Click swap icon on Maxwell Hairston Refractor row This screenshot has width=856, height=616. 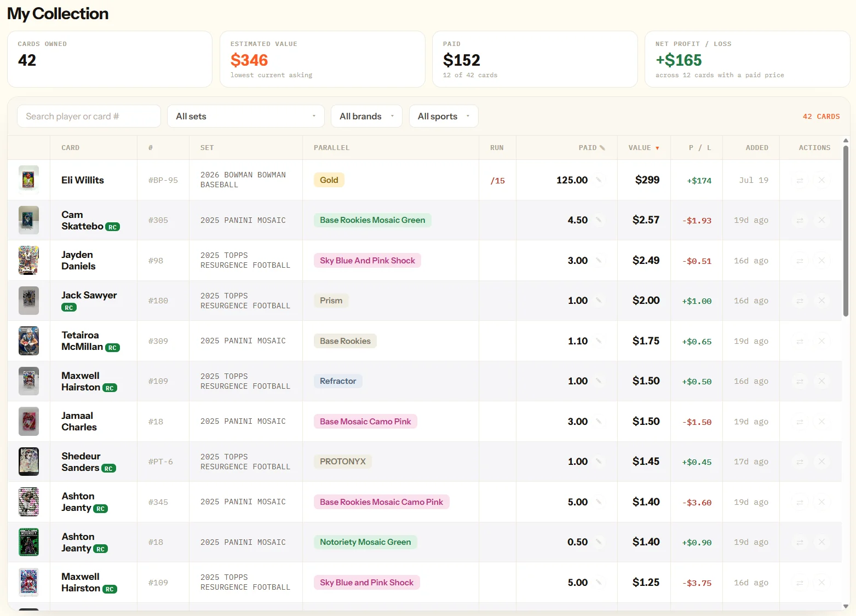(x=800, y=381)
